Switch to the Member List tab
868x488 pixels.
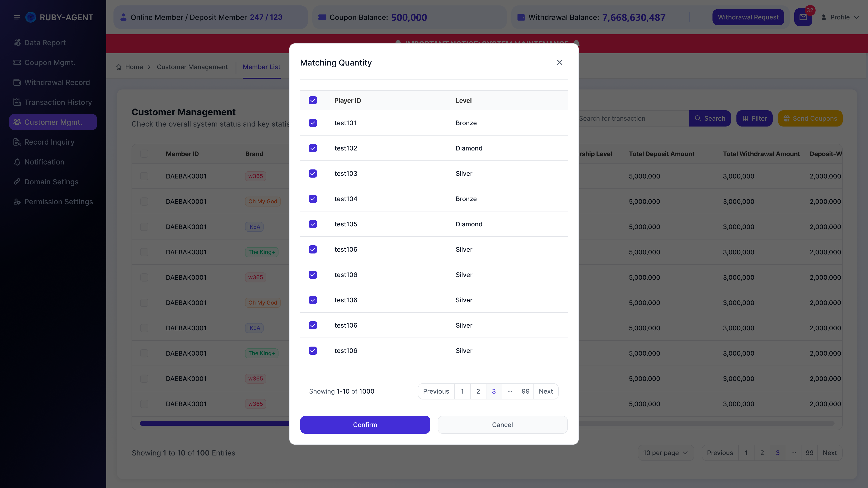pos(262,67)
